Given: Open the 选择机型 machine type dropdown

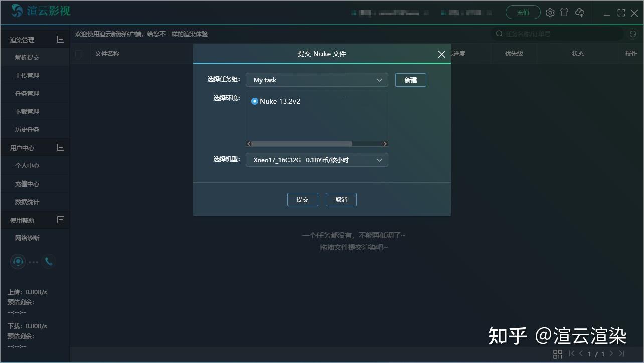Looking at the screenshot, I should (316, 160).
